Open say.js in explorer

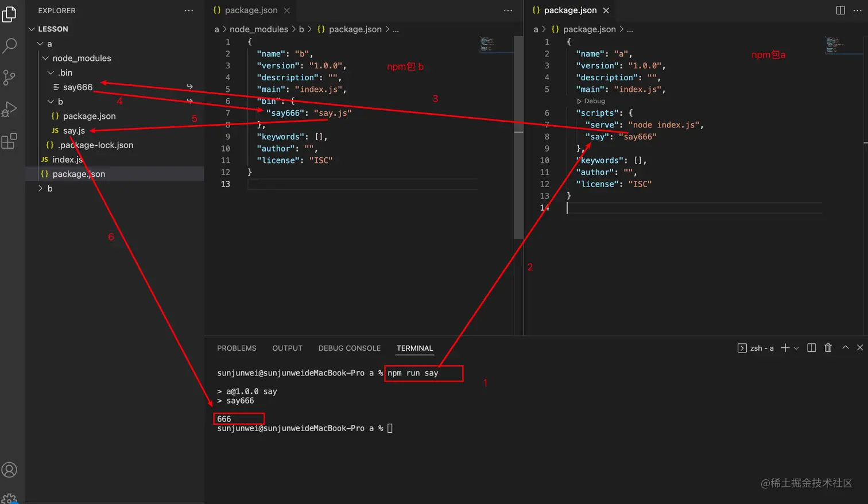coord(115,130)
